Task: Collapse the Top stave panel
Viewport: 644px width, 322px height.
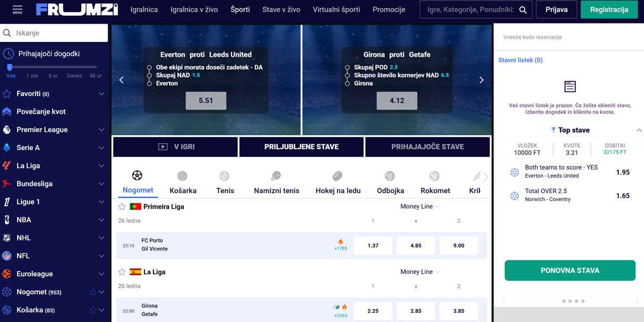Action: [639, 130]
